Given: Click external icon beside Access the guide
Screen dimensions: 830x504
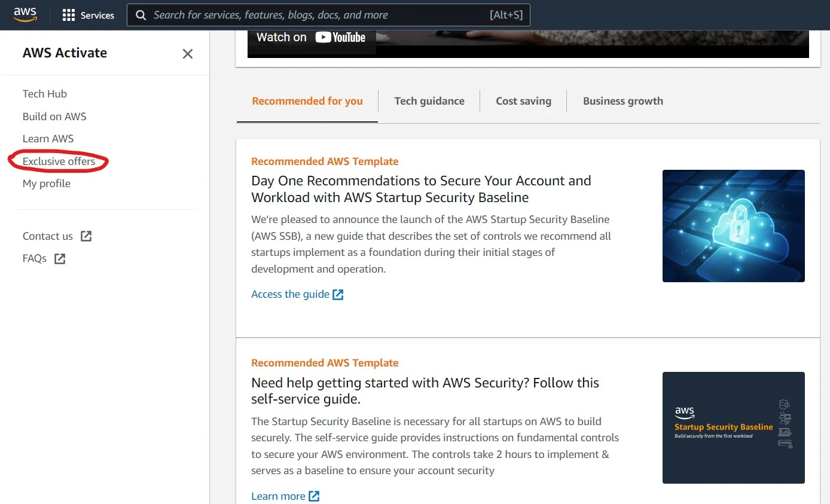Looking at the screenshot, I should coord(338,294).
